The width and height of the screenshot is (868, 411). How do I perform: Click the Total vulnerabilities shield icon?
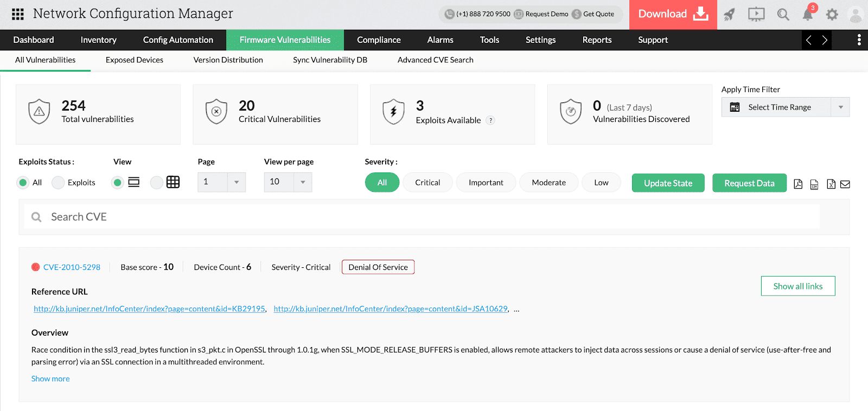click(x=39, y=112)
